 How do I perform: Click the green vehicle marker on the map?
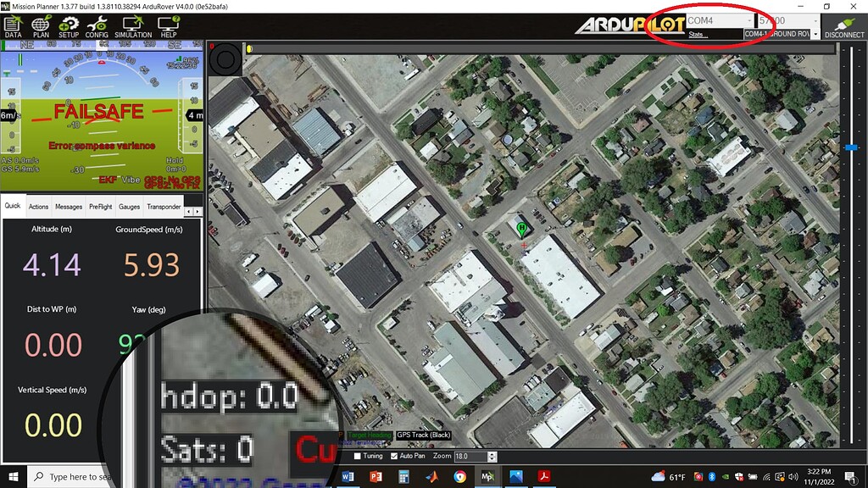click(x=522, y=229)
